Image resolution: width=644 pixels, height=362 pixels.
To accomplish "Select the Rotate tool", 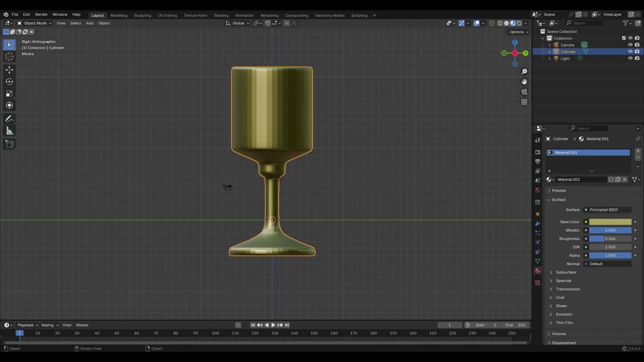I will 9,81.
